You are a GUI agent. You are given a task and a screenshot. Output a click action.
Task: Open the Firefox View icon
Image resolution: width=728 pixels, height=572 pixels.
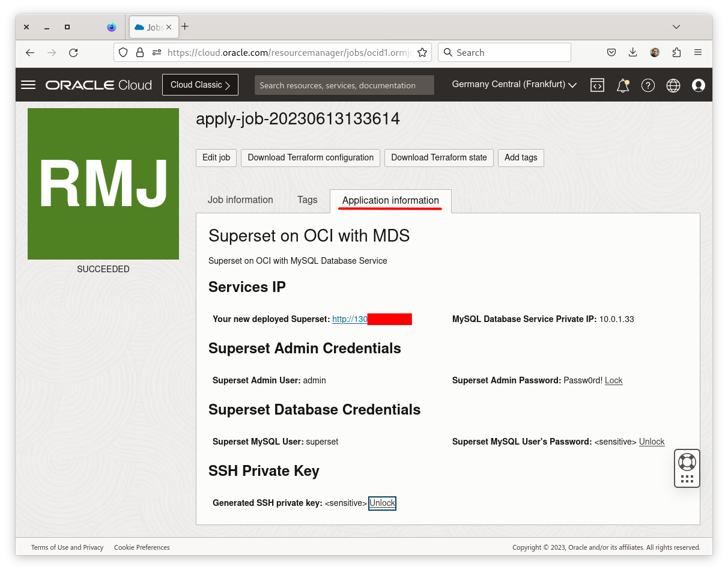click(x=112, y=27)
